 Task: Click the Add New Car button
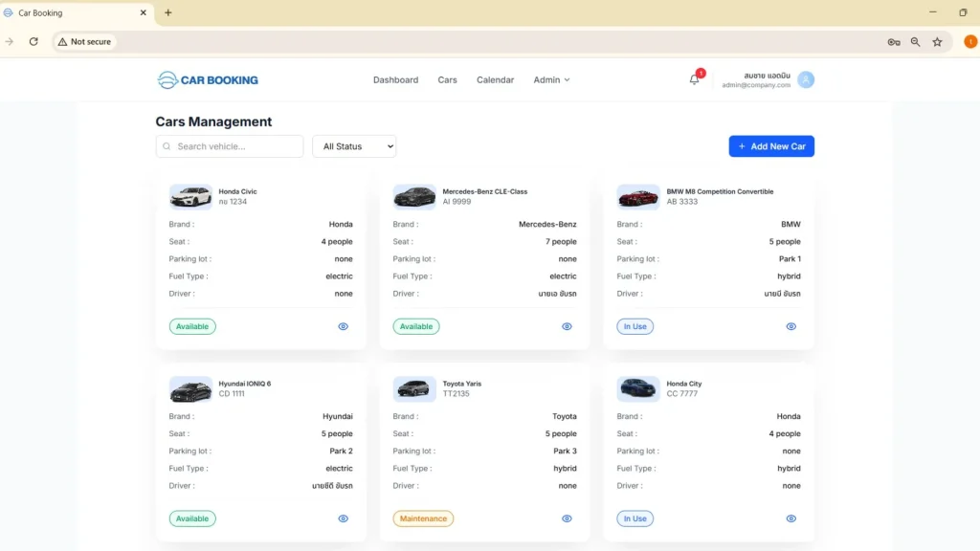771,145
